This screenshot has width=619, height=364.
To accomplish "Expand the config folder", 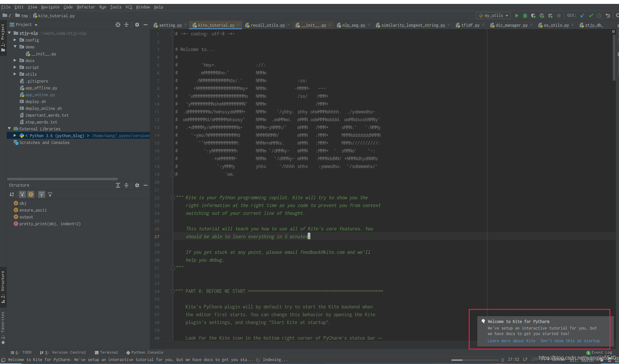I will [15, 40].
